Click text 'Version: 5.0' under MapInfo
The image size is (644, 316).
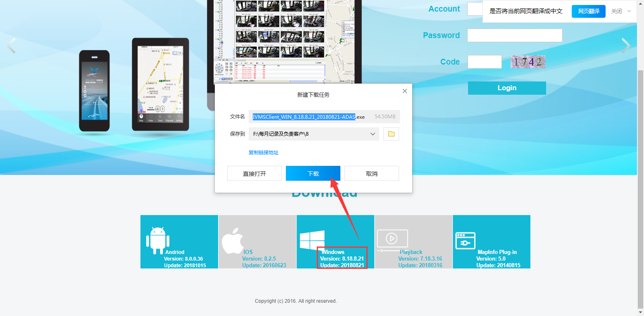(491, 259)
